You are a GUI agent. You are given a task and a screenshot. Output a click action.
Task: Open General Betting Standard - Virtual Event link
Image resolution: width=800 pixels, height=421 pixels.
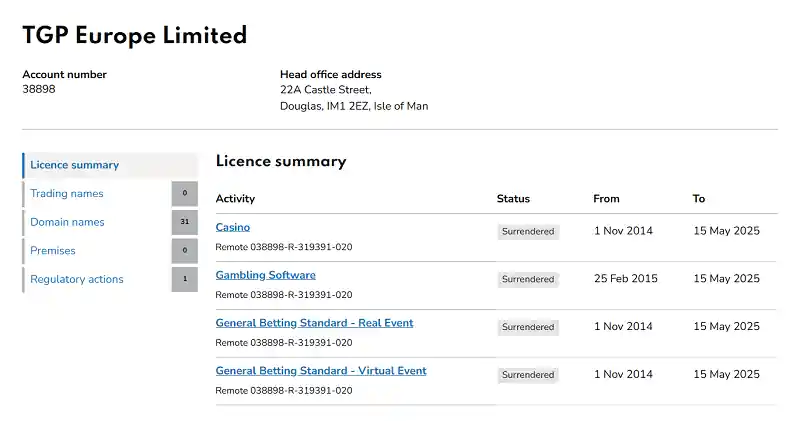click(x=321, y=371)
